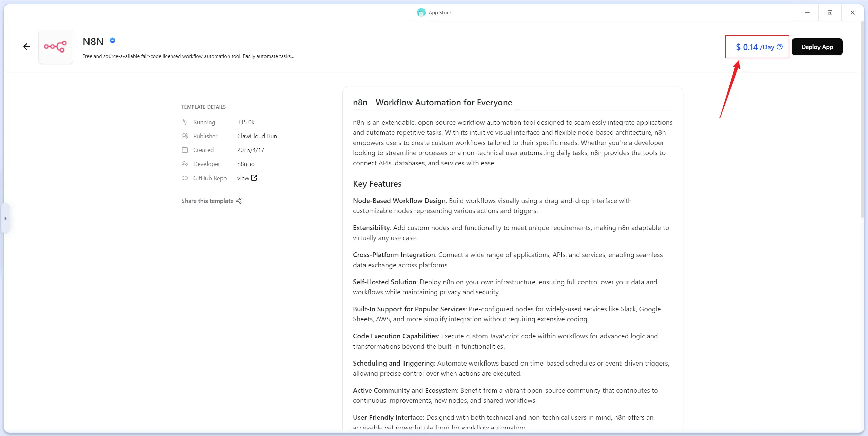This screenshot has width=868, height=436.
Task: Click the Developer user icon
Action: tap(185, 164)
